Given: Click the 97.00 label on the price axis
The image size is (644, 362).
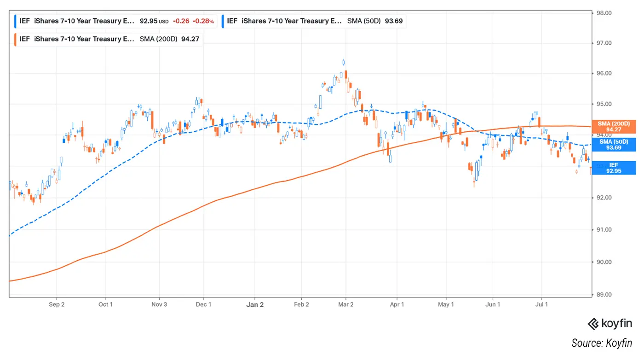Looking at the screenshot, I should coord(603,43).
